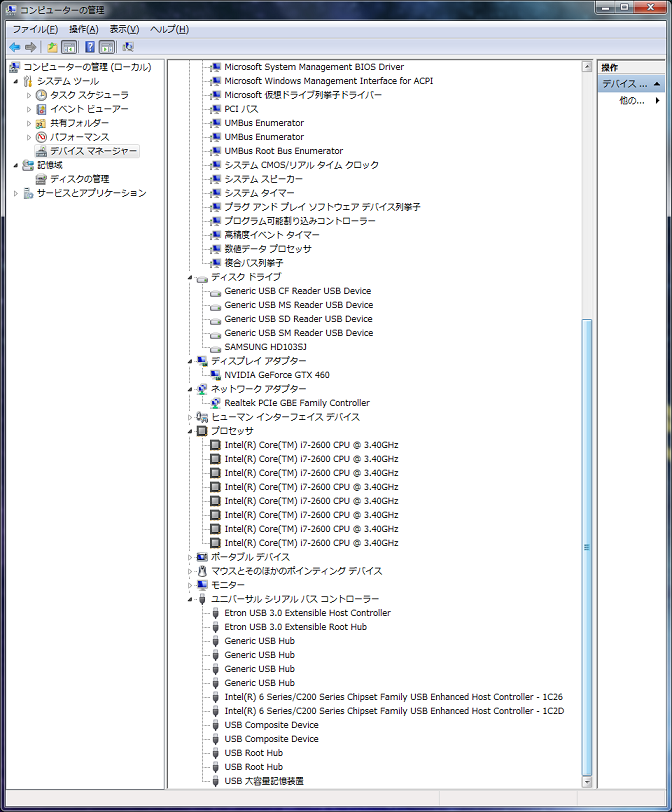This screenshot has width=672, height=812.
Task: Collapse the ディスク ドライブ category
Action: click(190, 278)
